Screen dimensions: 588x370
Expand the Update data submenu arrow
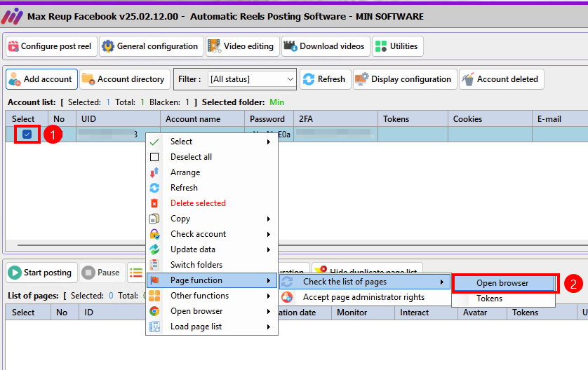tap(269, 249)
